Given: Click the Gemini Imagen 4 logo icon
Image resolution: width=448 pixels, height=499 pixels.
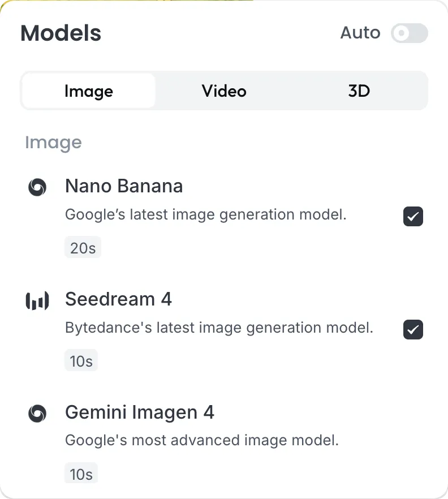Looking at the screenshot, I should tap(37, 414).
